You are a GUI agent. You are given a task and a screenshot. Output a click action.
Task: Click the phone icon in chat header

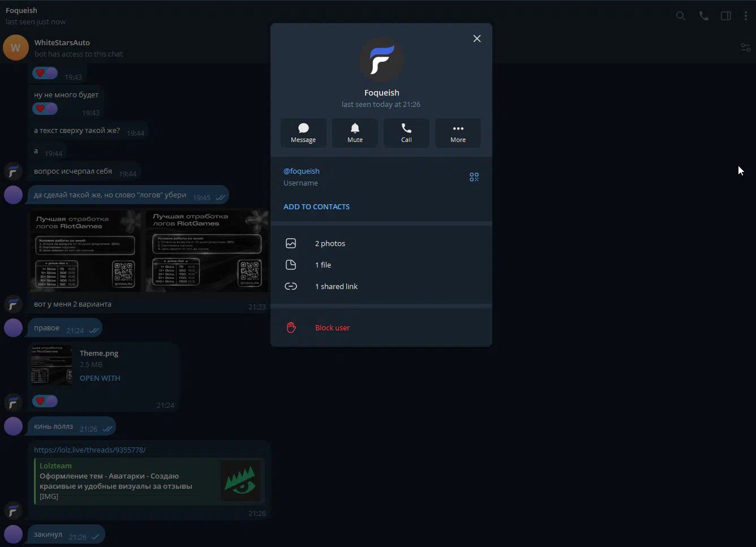[703, 16]
